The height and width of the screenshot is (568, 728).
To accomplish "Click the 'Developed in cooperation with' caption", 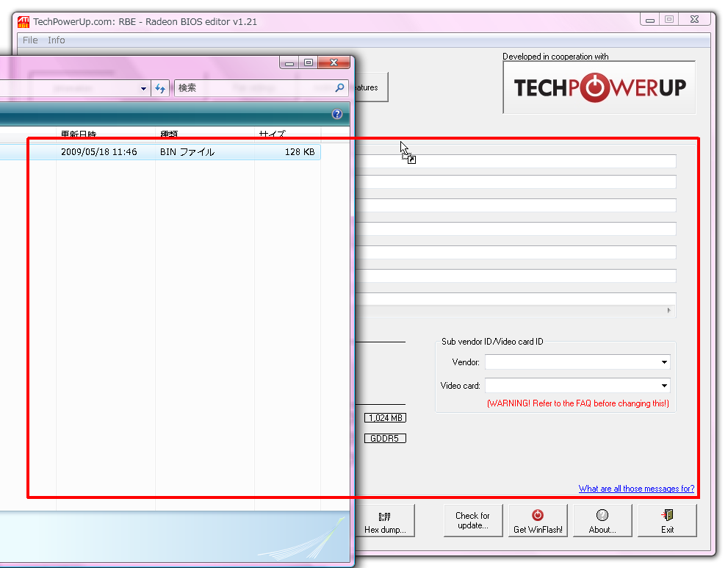I will coord(555,57).
